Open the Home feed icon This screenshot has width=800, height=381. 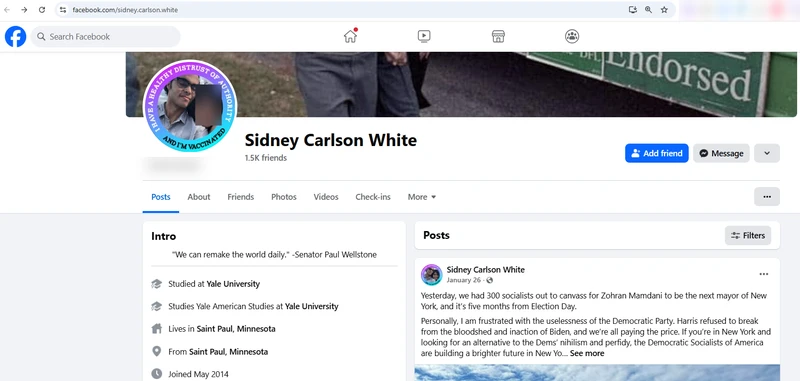pos(351,36)
